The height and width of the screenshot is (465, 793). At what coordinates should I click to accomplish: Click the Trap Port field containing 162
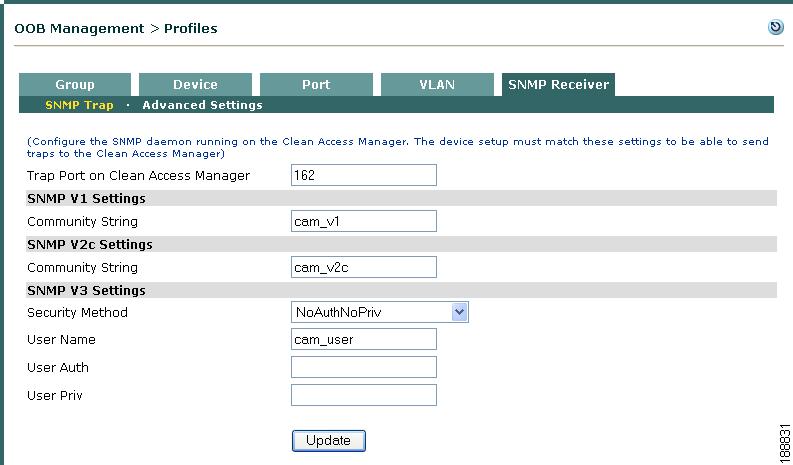364,175
